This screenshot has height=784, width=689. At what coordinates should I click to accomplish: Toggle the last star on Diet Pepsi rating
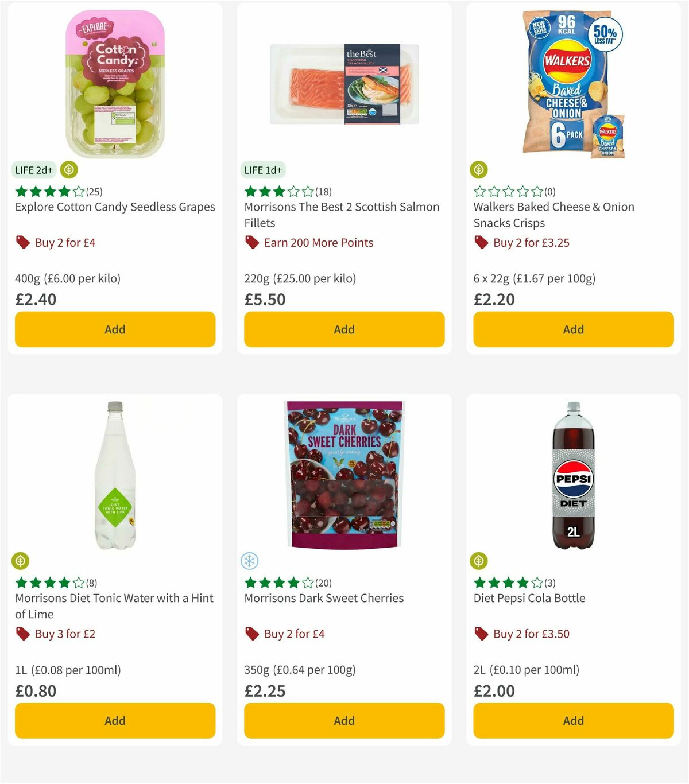point(537,582)
